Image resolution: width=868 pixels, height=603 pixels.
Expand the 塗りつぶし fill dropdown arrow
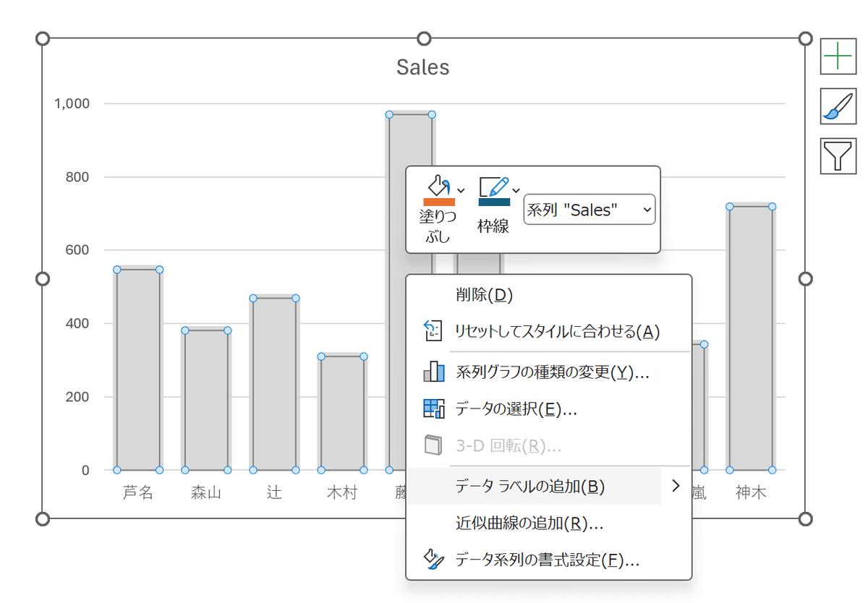click(x=461, y=190)
